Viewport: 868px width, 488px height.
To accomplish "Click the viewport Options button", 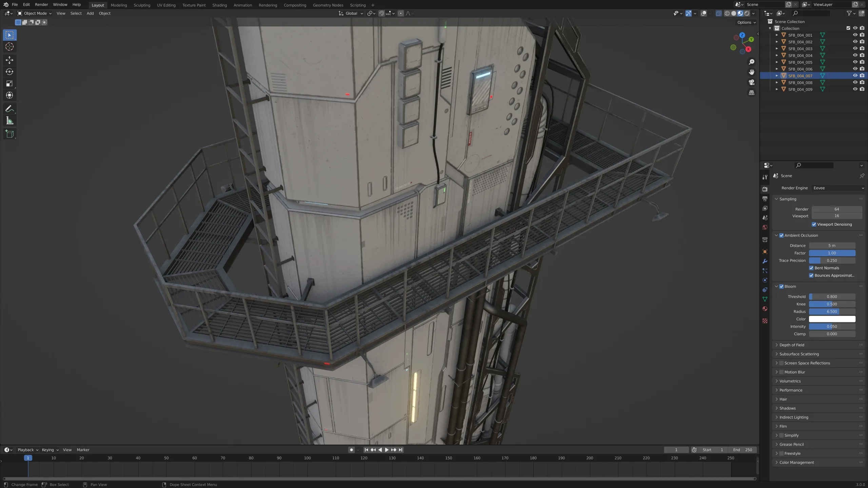I will [x=746, y=22].
